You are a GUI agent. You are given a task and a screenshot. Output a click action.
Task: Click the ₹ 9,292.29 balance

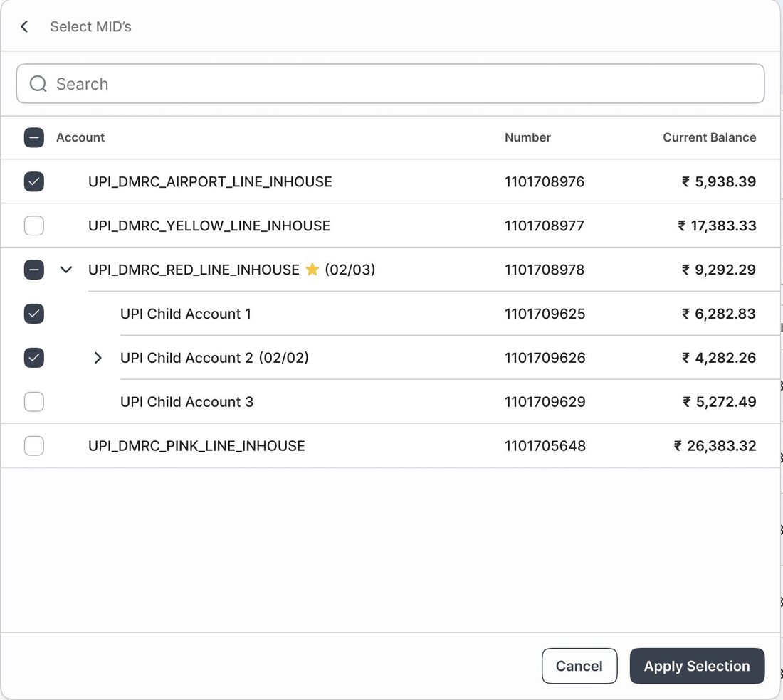tap(719, 270)
